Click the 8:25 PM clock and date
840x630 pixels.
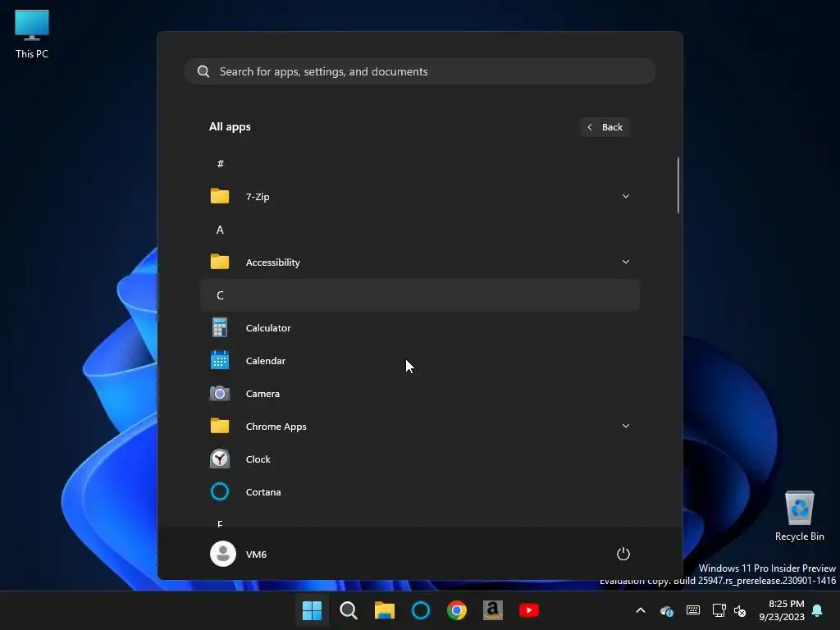coord(782,610)
